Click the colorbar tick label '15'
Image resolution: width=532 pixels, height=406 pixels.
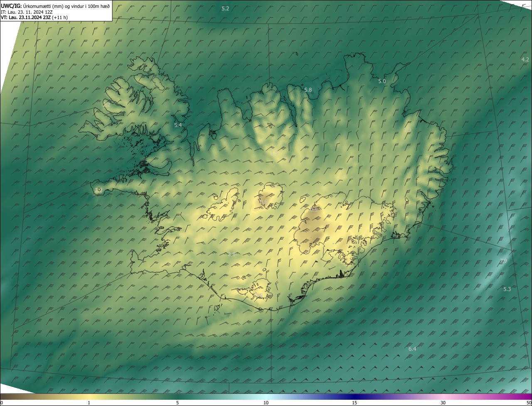coord(355,403)
